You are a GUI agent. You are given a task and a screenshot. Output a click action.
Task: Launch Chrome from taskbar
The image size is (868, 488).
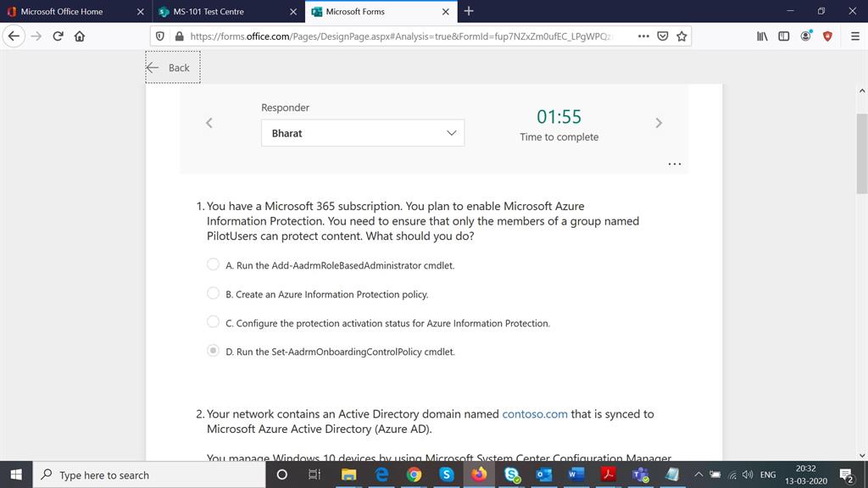[414, 474]
